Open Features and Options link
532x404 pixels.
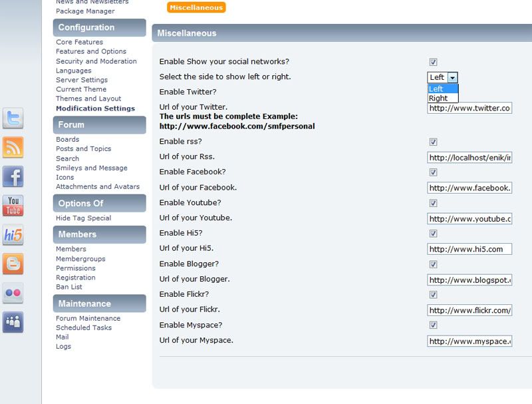(91, 51)
